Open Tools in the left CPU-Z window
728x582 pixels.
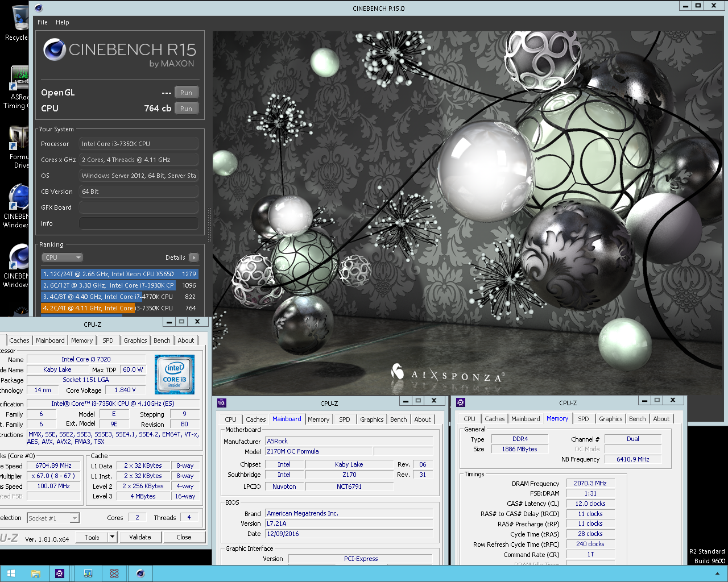point(92,537)
